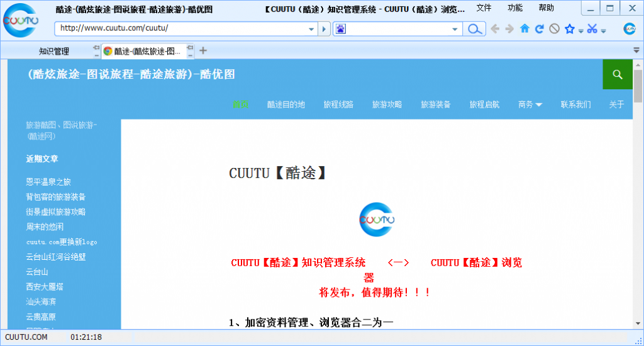Open 旅程启航 navigation link
The width and height of the screenshot is (644, 346).
pos(484,105)
